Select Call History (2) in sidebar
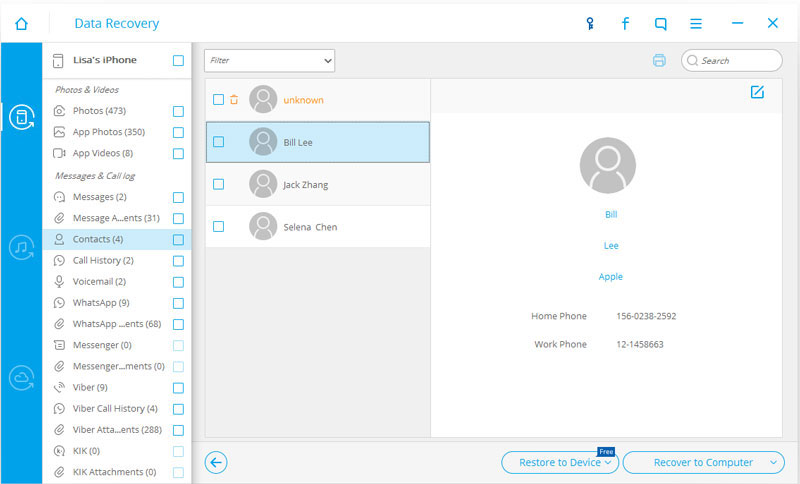 click(103, 261)
